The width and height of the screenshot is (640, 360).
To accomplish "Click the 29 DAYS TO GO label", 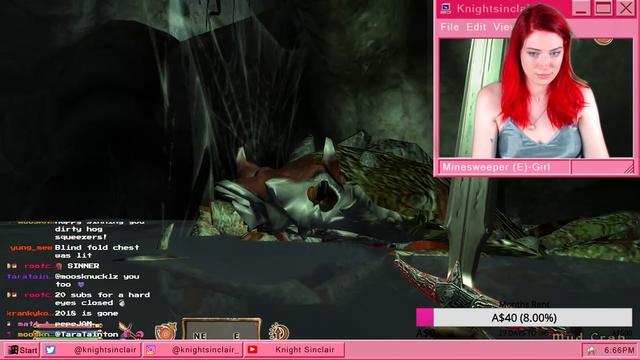I will coord(524,333).
